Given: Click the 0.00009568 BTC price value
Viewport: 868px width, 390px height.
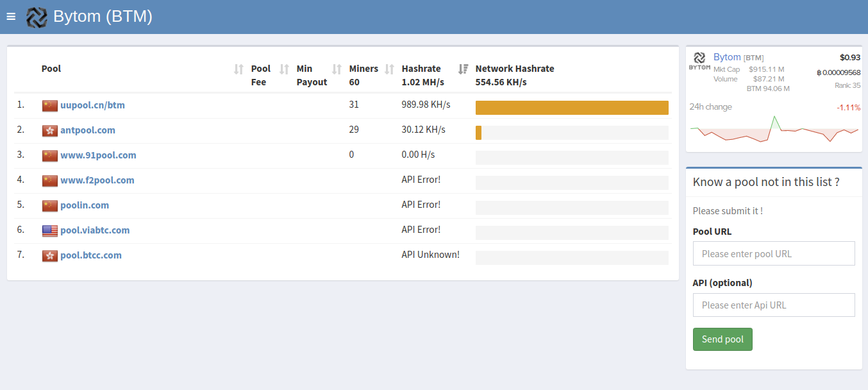Looking at the screenshot, I should point(839,72).
